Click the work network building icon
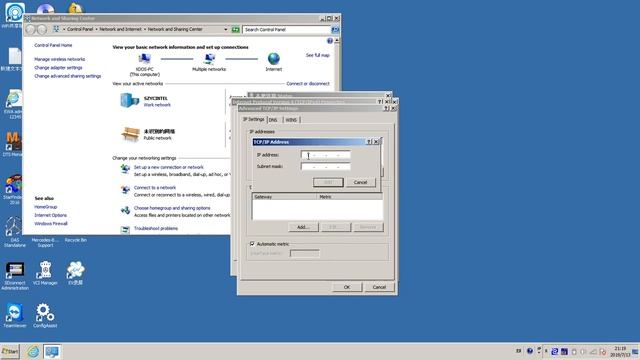Viewport: 640px width, 360px height. point(129,100)
